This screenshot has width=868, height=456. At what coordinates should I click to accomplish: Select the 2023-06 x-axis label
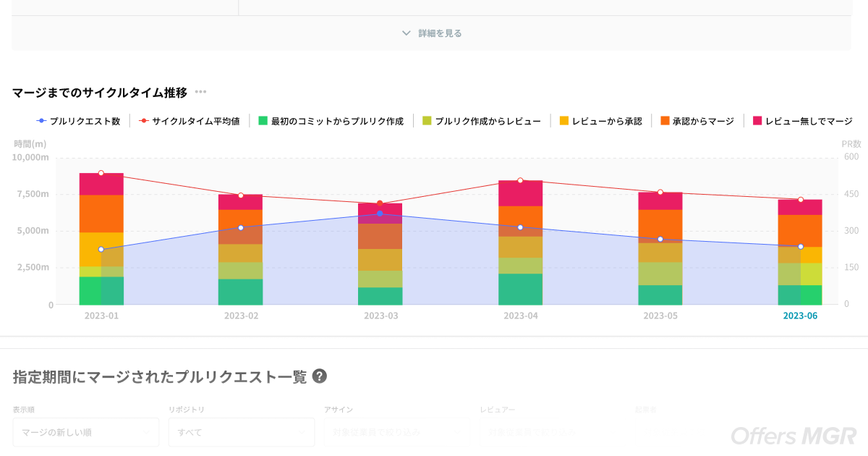pos(800,316)
